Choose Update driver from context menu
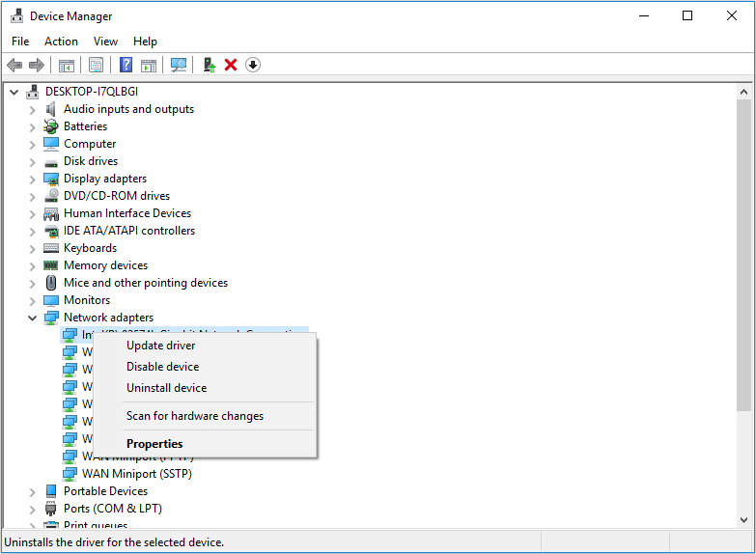 click(x=206, y=346)
